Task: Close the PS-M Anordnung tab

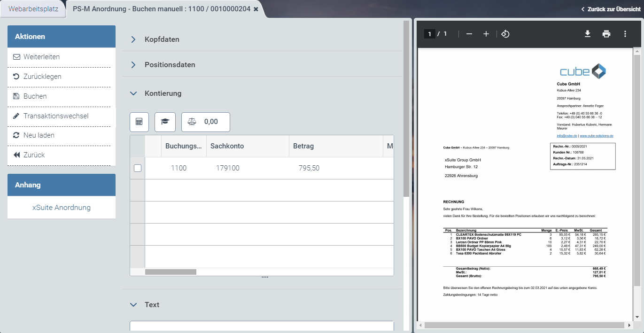Action: tap(256, 9)
